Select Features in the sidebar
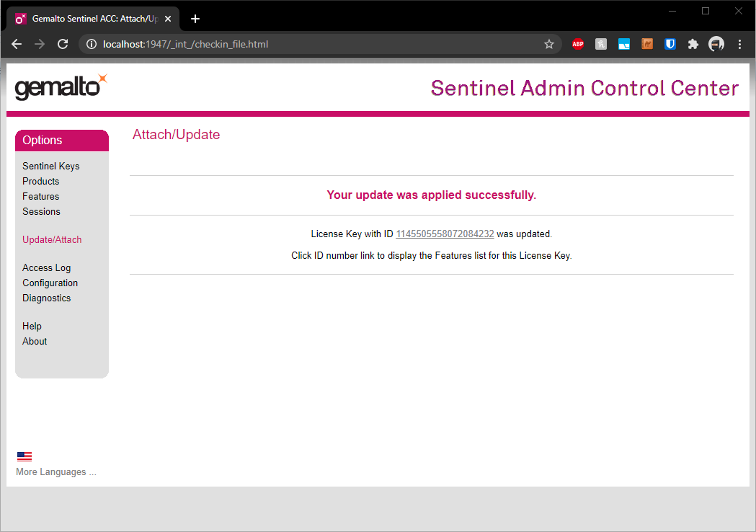The image size is (756, 532). pos(40,196)
